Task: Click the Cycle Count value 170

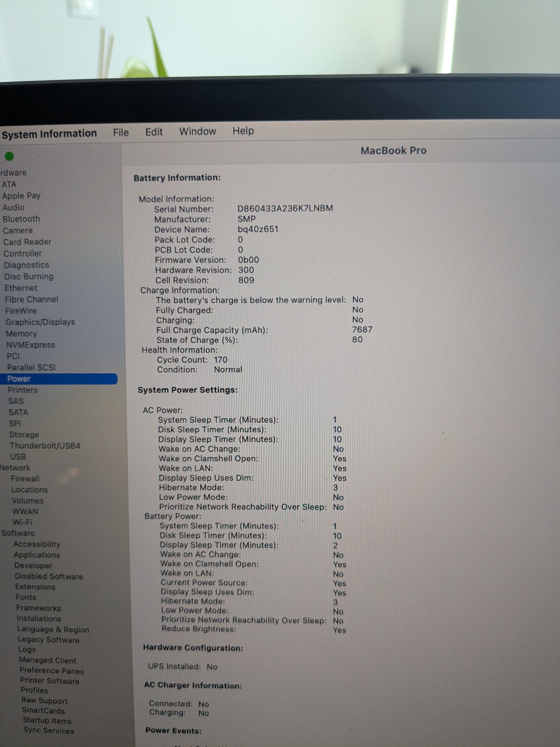Action: pos(221,360)
